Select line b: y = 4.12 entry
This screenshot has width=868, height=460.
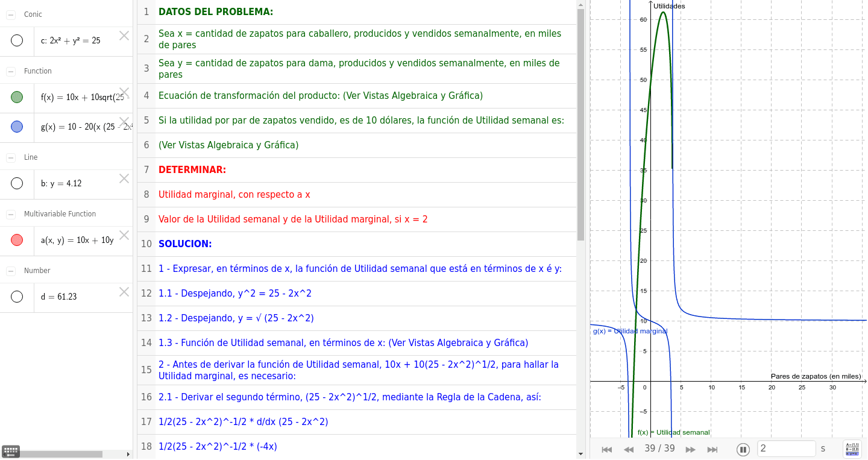61,183
